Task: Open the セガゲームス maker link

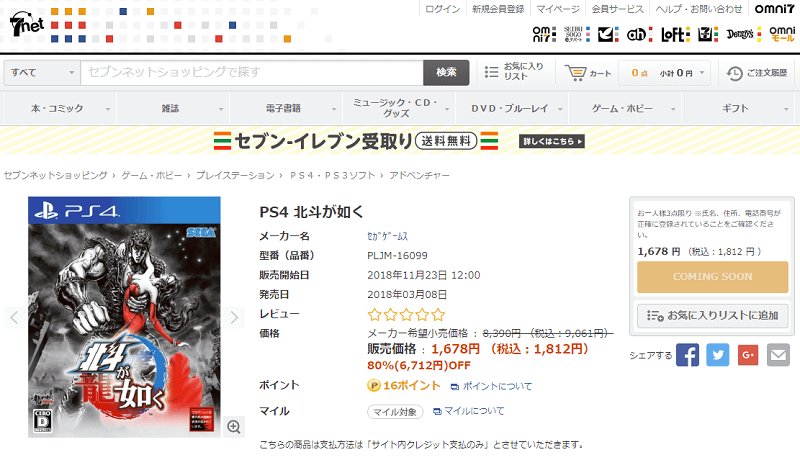Action: [387, 236]
